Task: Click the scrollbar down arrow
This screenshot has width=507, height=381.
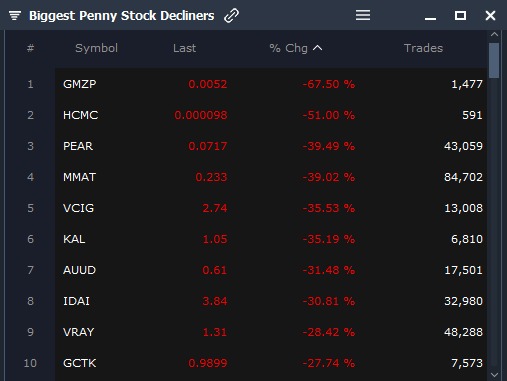Action: coord(494,375)
